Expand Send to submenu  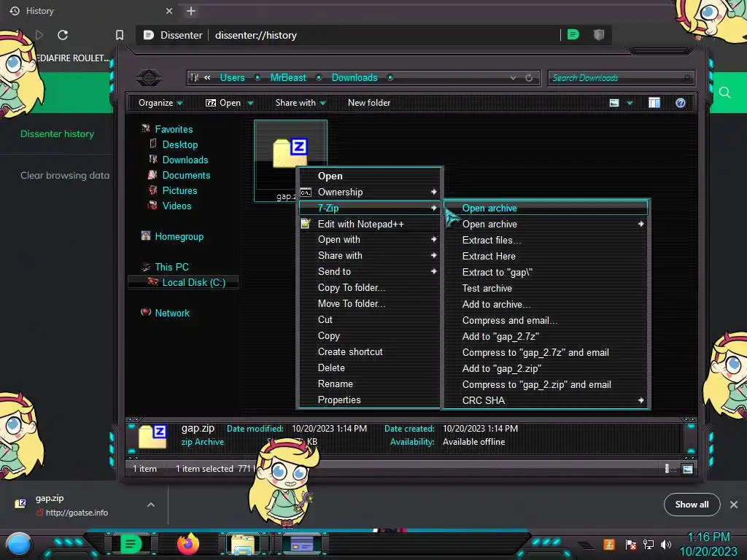click(368, 271)
